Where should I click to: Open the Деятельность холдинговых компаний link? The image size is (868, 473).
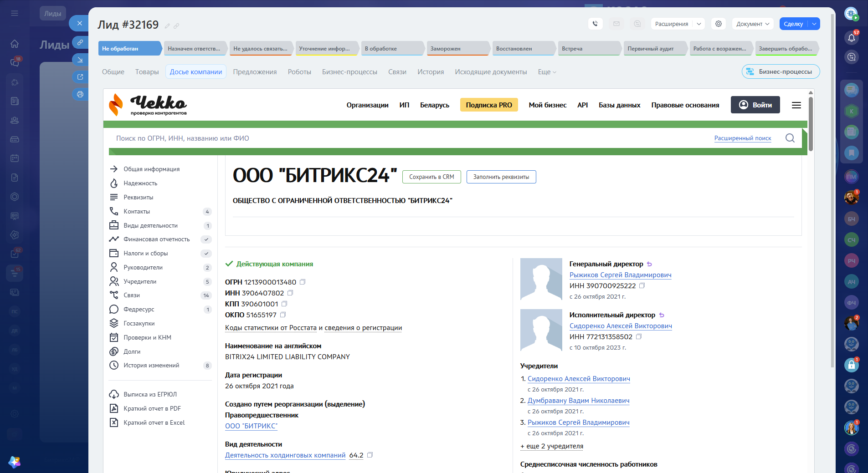click(285, 455)
